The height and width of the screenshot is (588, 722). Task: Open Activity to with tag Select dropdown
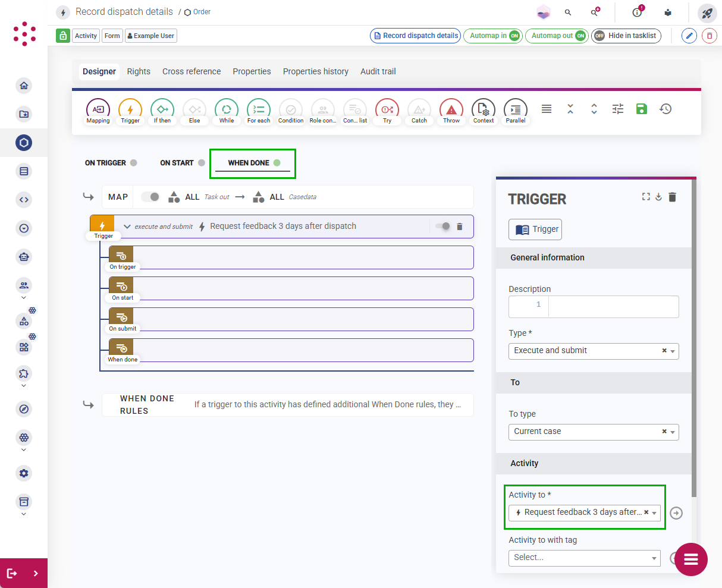point(585,558)
